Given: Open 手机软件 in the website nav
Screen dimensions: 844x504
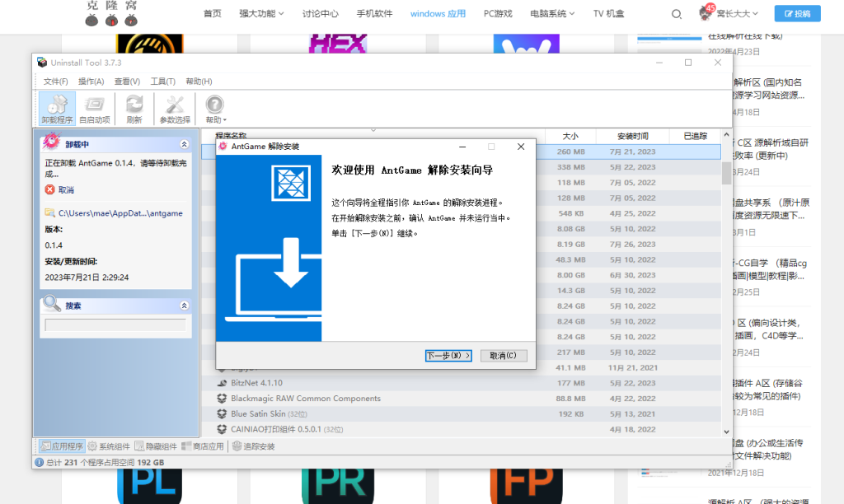Looking at the screenshot, I should [375, 14].
